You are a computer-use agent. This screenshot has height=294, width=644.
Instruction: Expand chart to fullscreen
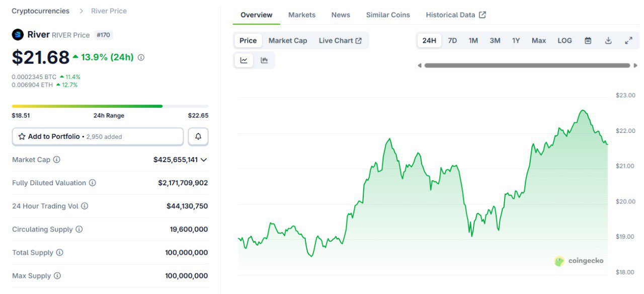click(628, 41)
